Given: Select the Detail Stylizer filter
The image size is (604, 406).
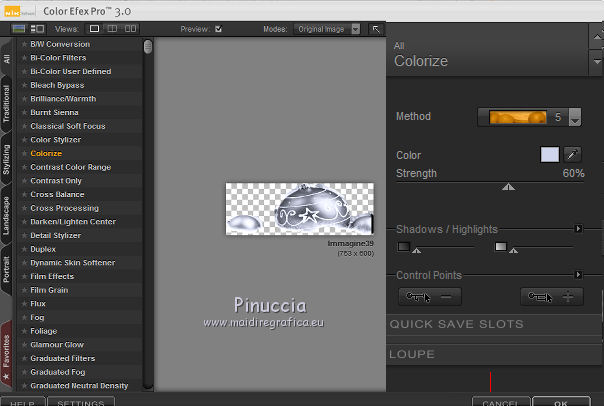Looking at the screenshot, I should (x=55, y=236).
